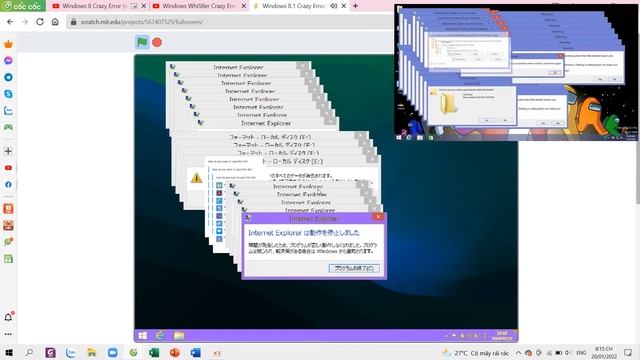Open the browser home page icon
Viewport: 640px width, 360px height.
click(x=55, y=22)
